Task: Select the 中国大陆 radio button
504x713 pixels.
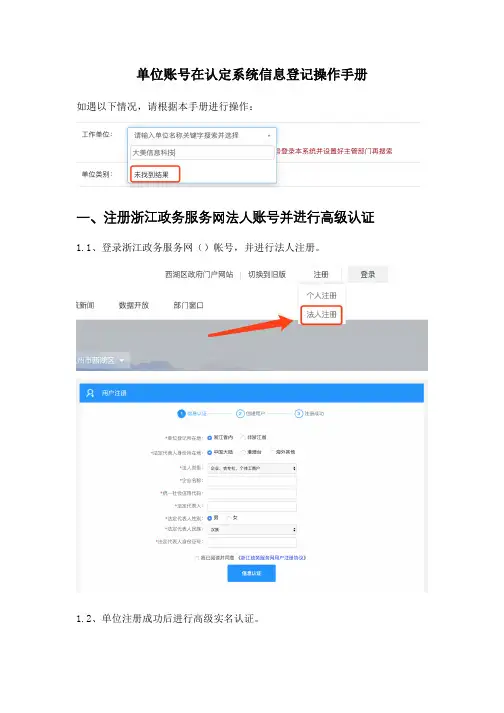Action: pos(210,452)
